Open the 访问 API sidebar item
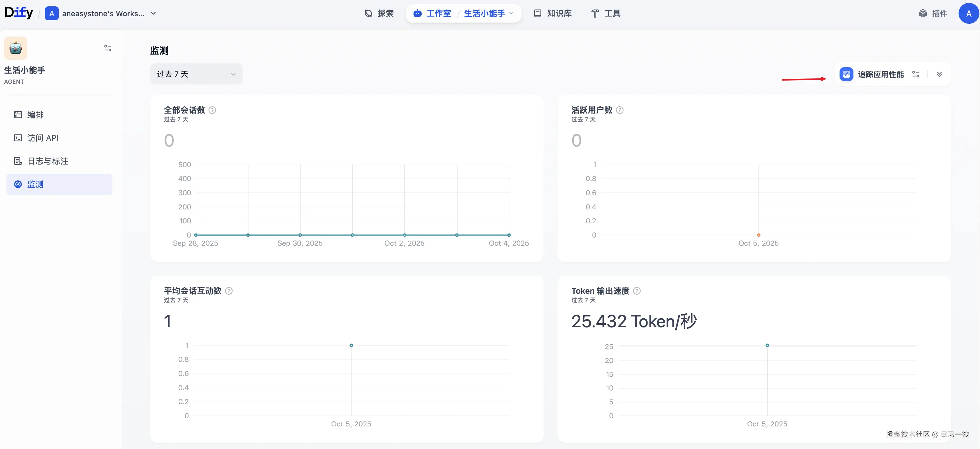This screenshot has width=980, height=449. [43, 138]
